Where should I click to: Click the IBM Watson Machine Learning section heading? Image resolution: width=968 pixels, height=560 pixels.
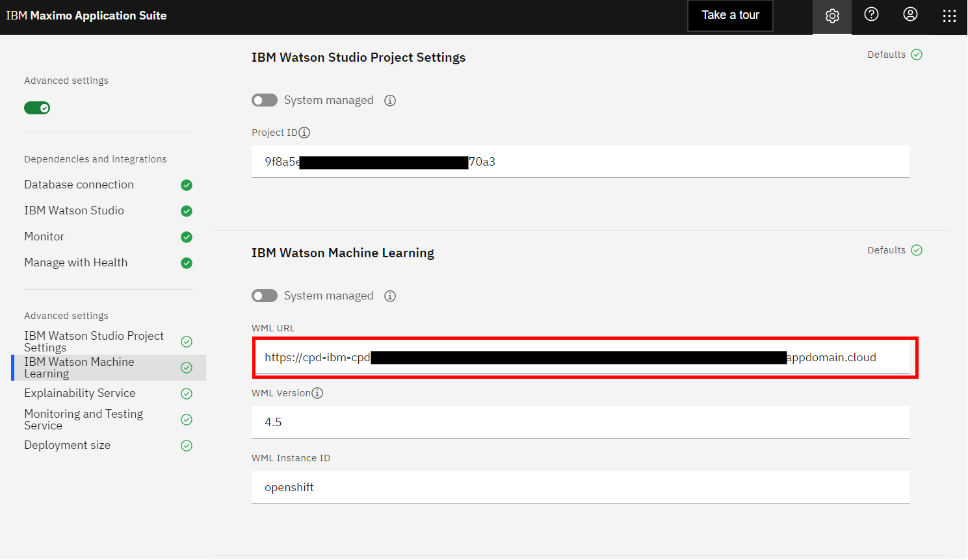343,253
